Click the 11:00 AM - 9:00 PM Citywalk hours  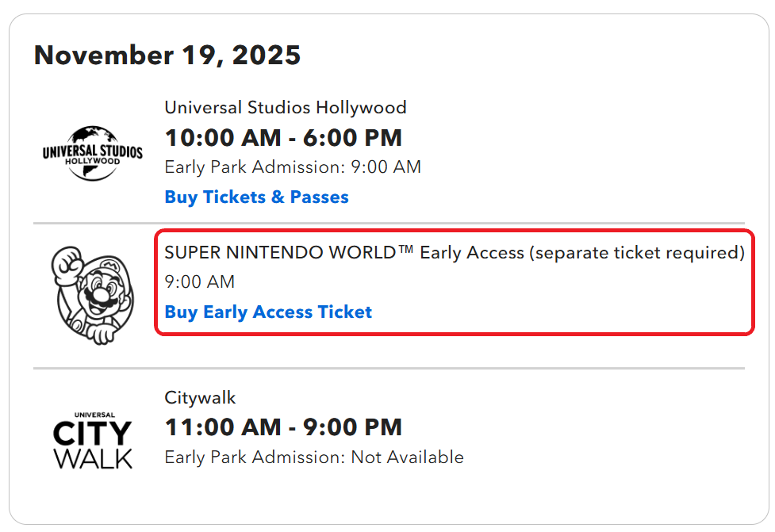tap(283, 427)
